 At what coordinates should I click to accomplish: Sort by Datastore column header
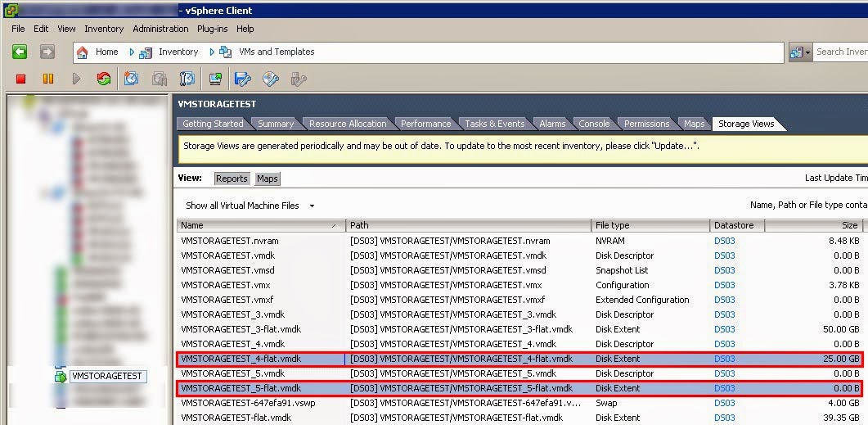[x=737, y=225]
